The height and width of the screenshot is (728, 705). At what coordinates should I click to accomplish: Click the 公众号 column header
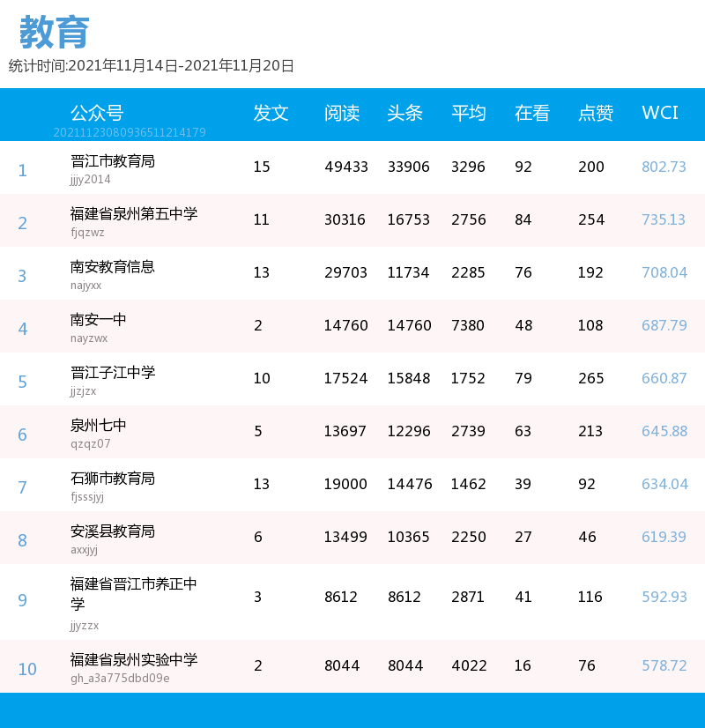97,113
